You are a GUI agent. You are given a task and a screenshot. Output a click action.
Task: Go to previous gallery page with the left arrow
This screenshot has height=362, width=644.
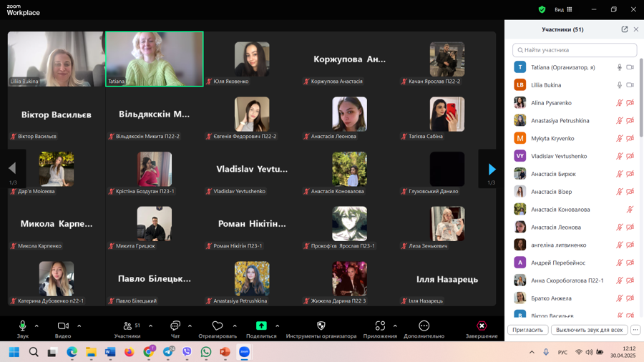[x=12, y=168]
